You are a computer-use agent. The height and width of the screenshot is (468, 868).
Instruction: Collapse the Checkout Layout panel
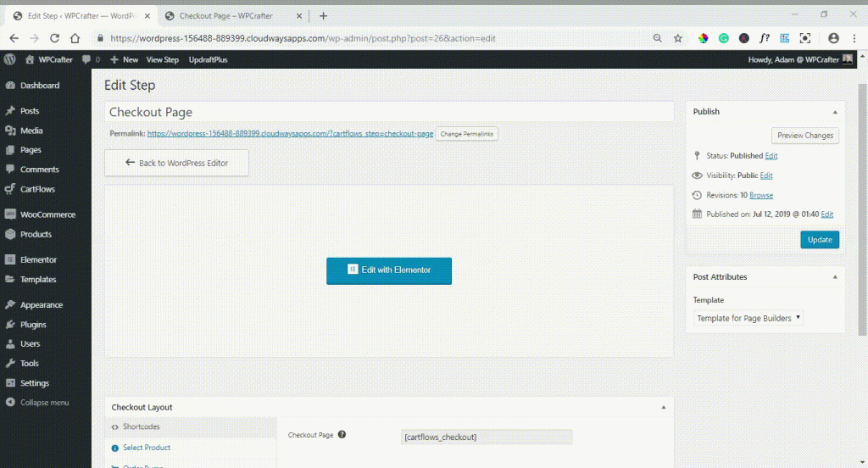[663, 407]
